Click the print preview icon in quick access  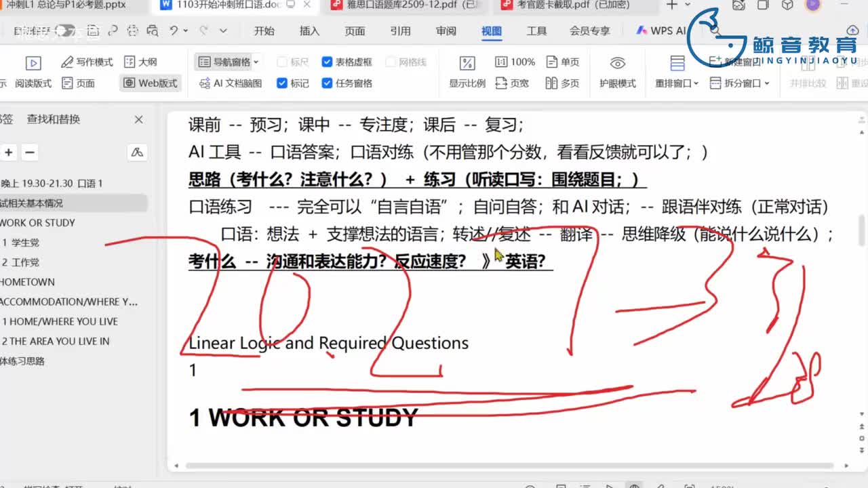(x=153, y=30)
